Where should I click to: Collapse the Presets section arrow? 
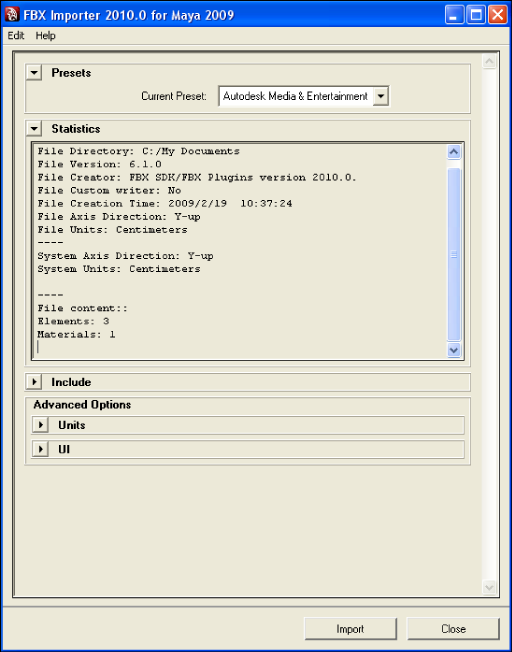coord(34,73)
